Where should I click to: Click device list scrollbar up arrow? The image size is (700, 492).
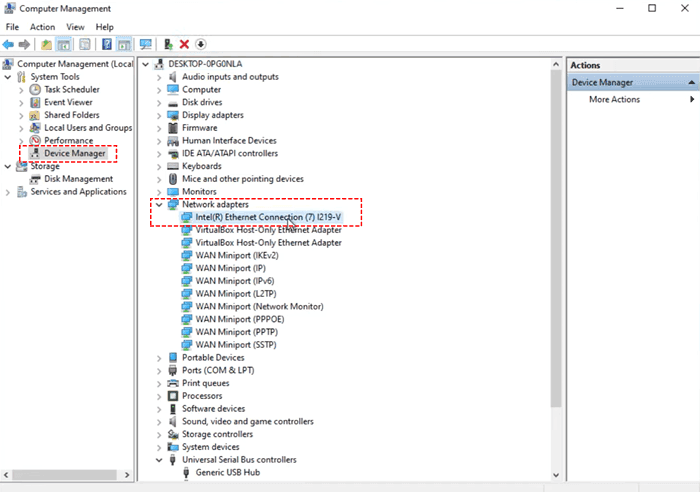pyautogui.click(x=556, y=64)
